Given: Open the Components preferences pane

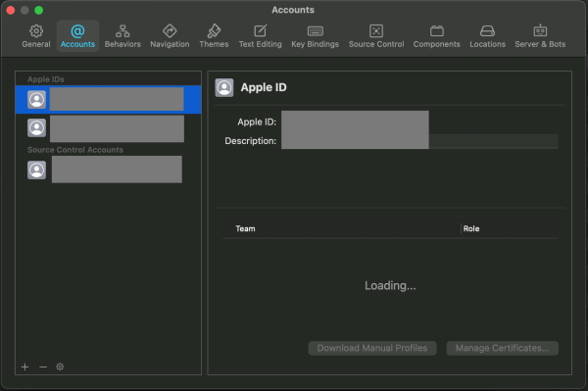Looking at the screenshot, I should coord(436,36).
